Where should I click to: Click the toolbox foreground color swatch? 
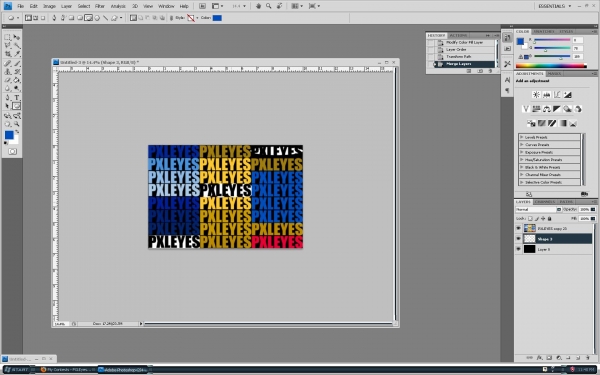9,135
